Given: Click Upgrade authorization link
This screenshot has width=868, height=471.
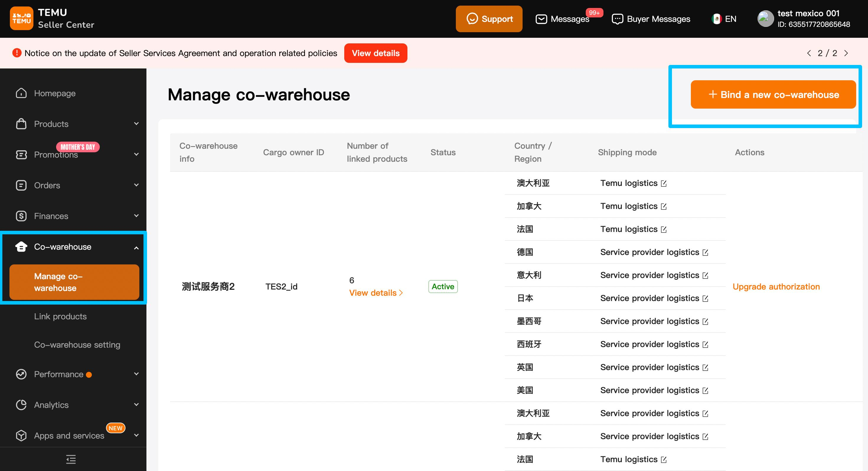Looking at the screenshot, I should coord(776,287).
